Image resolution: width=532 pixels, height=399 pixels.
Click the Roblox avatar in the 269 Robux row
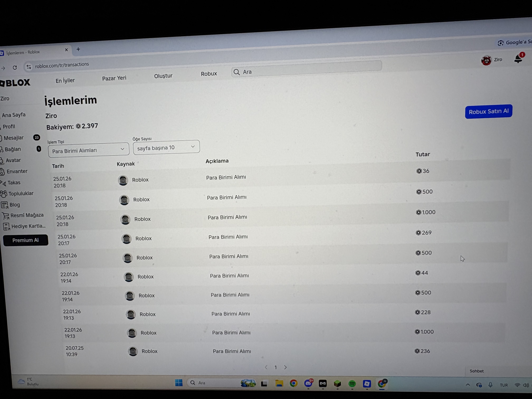126,239
